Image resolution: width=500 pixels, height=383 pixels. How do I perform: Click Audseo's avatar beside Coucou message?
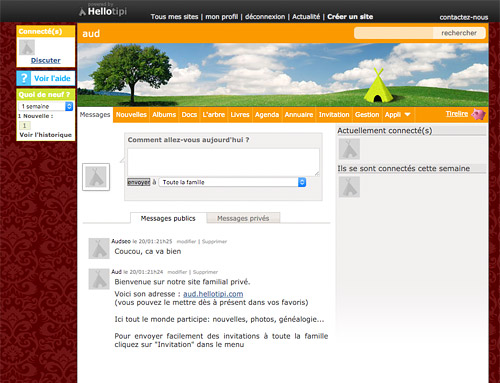point(99,248)
